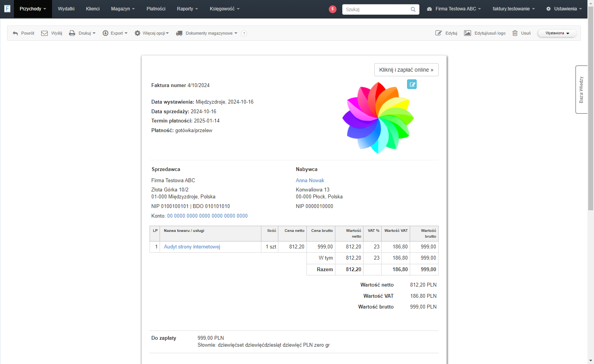Viewport: 594px width, 364px height.
Task: Click the blue edit icon above the logo
Action: (412, 84)
